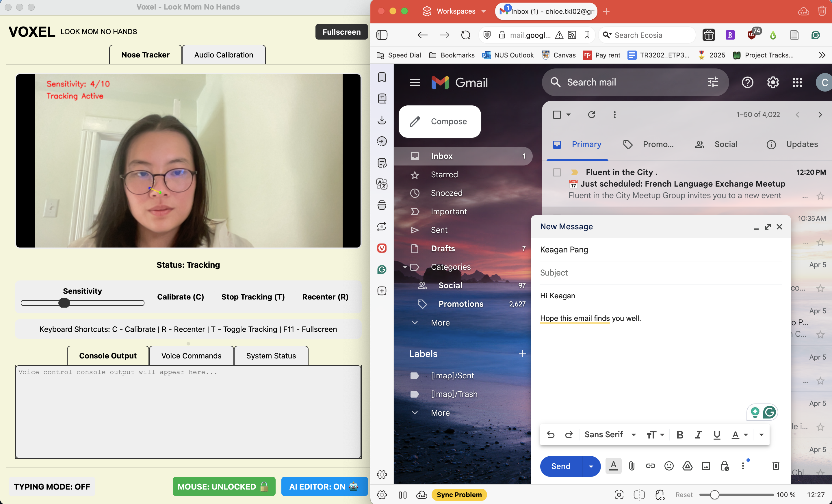Click the insert photo icon
Screen dimensions: 832x504
point(706,466)
